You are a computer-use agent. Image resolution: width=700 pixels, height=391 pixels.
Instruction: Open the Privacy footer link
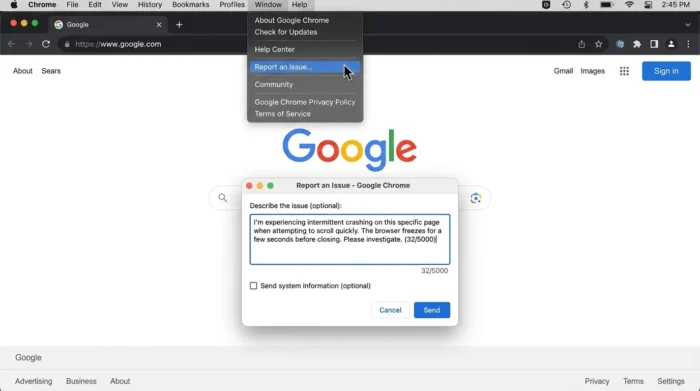tap(597, 381)
